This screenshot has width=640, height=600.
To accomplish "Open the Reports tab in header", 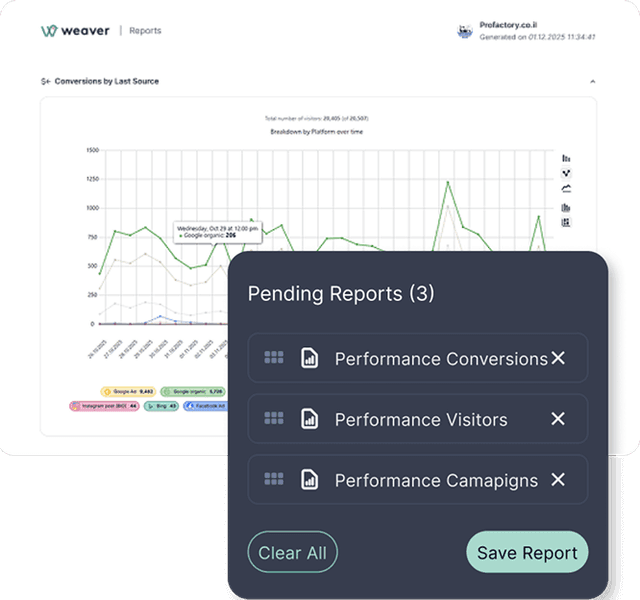I will (x=145, y=31).
